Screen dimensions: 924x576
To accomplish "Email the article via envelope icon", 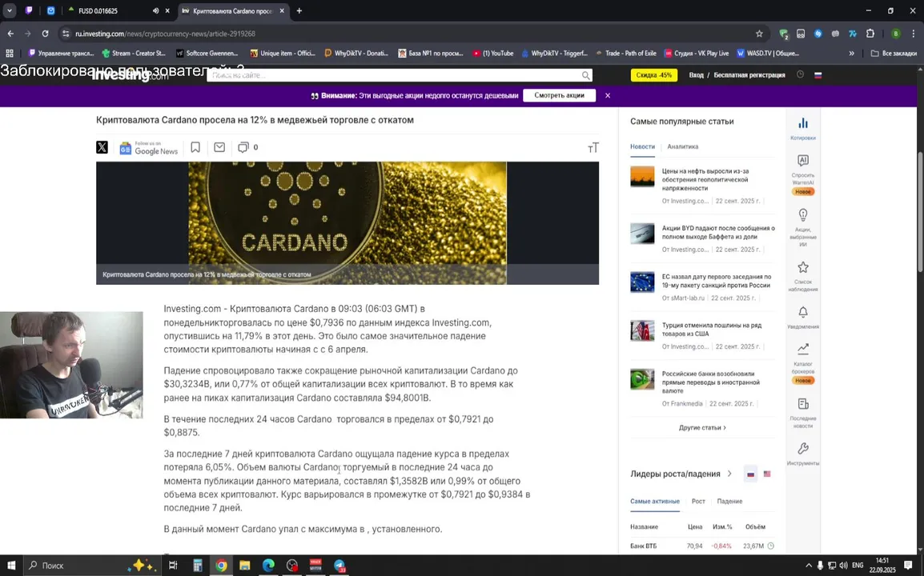I will pyautogui.click(x=219, y=147).
